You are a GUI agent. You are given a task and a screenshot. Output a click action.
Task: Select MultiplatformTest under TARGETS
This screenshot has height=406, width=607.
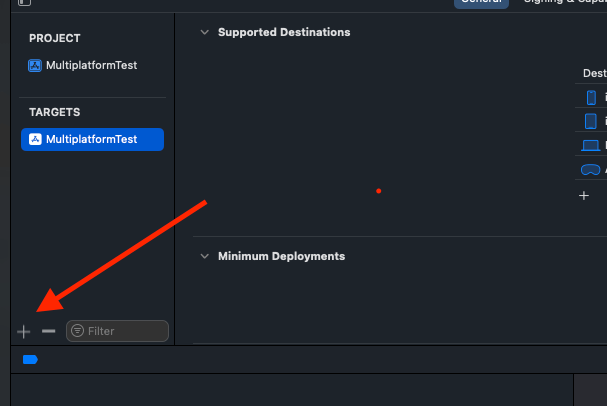point(93,139)
